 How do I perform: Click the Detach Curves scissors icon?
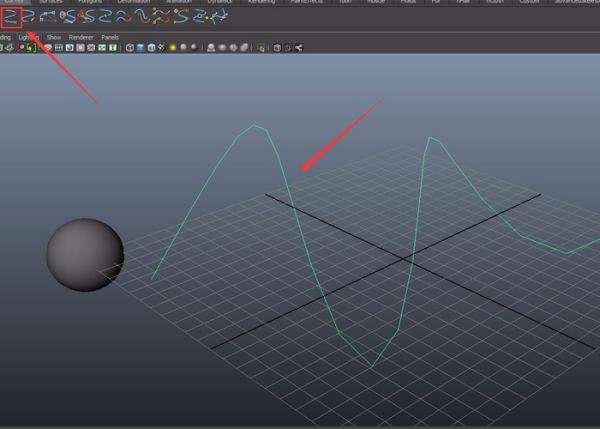pos(86,17)
